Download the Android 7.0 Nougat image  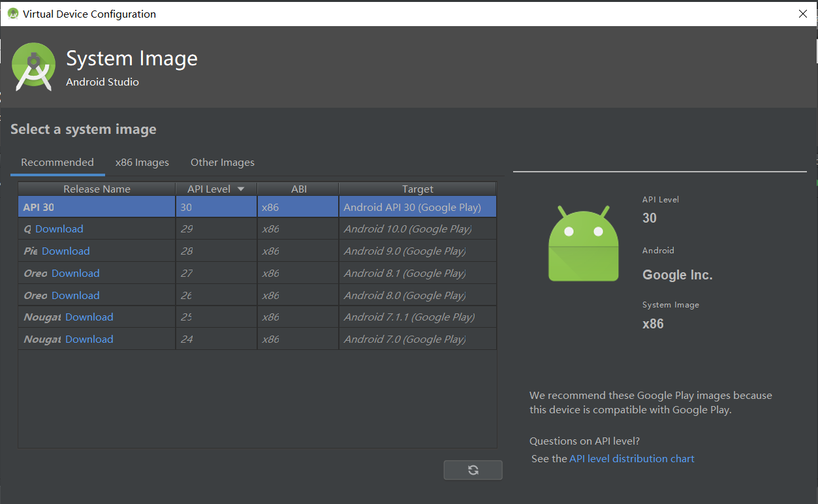point(89,339)
